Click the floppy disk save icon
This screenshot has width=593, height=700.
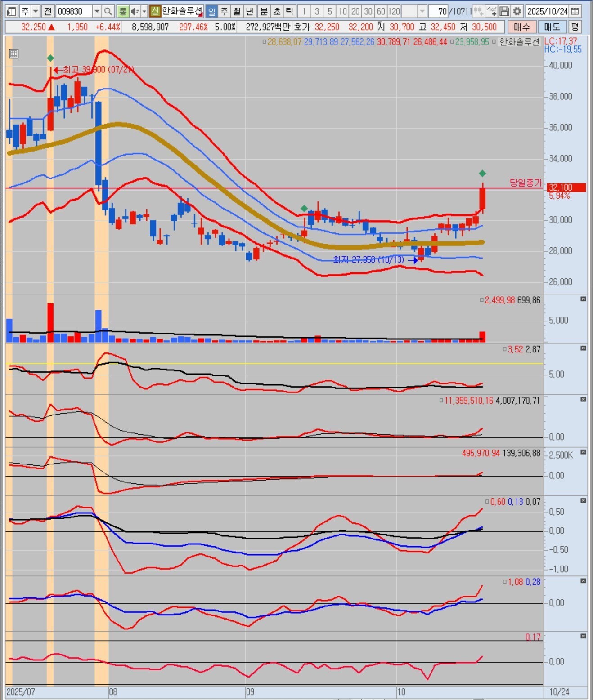click(504, 11)
